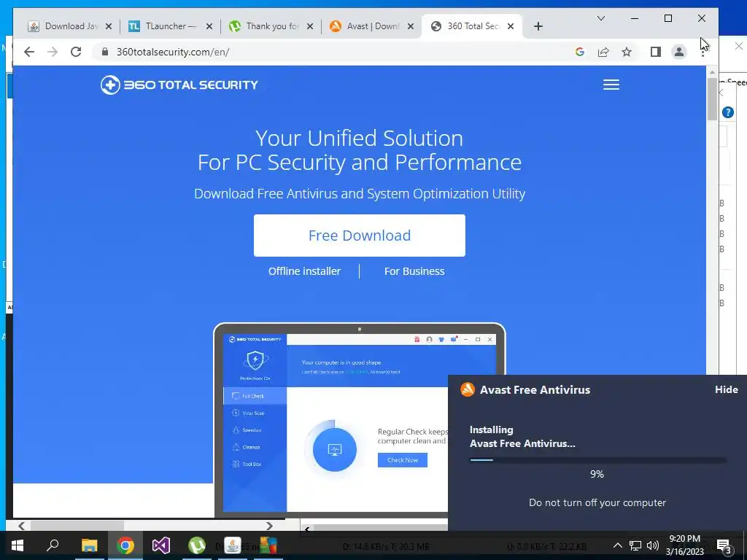Click the scrollbar up arrow on page
The image size is (747, 560).
click(x=712, y=72)
